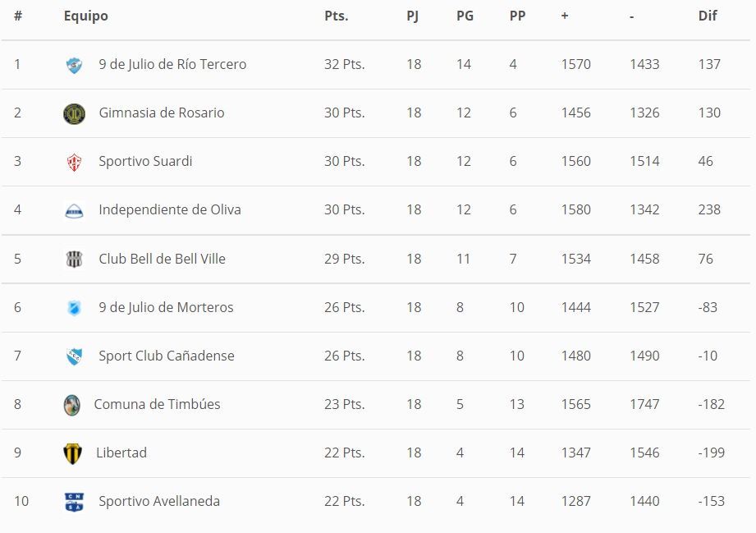Click the Equipo column header
The width and height of the screenshot is (756, 533).
click(85, 16)
